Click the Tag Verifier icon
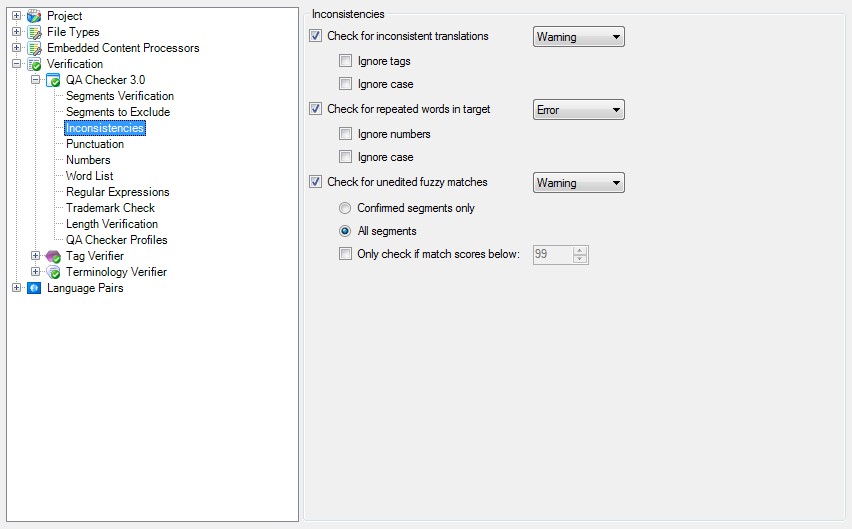 [x=54, y=256]
